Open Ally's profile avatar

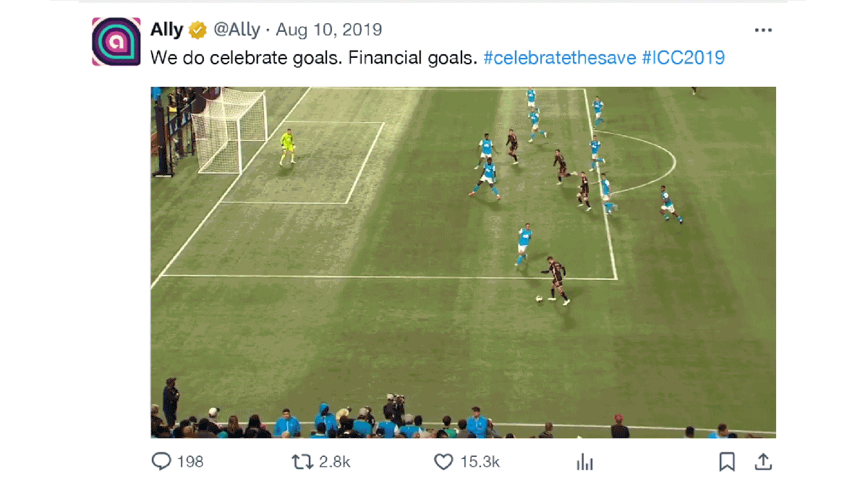pos(116,42)
